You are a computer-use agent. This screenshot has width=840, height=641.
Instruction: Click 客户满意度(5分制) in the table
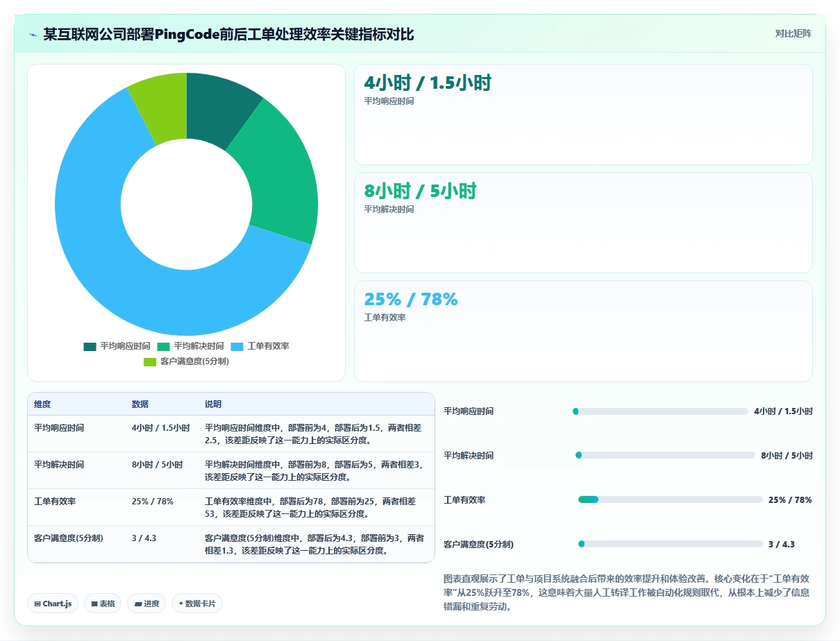click(69, 538)
